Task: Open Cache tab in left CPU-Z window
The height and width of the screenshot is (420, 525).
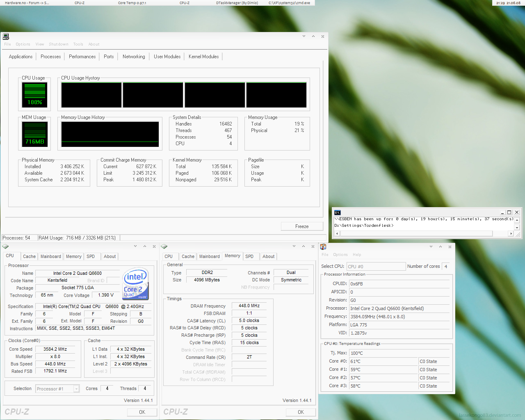Action: coord(29,256)
